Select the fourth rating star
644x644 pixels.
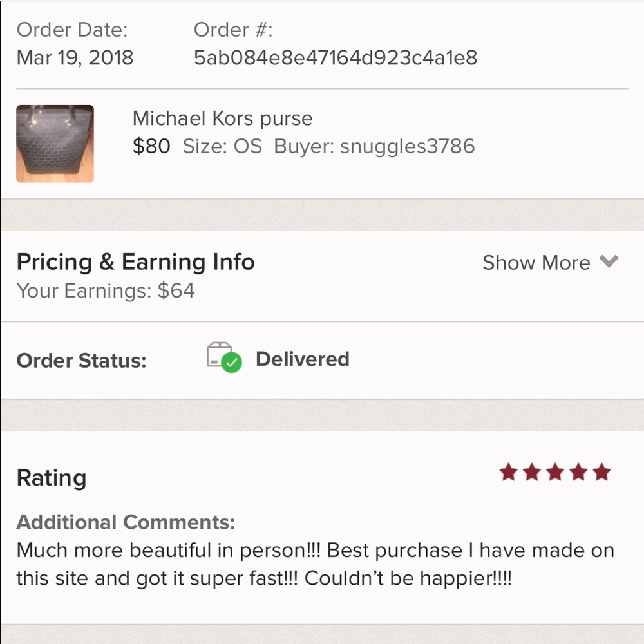[578, 472]
